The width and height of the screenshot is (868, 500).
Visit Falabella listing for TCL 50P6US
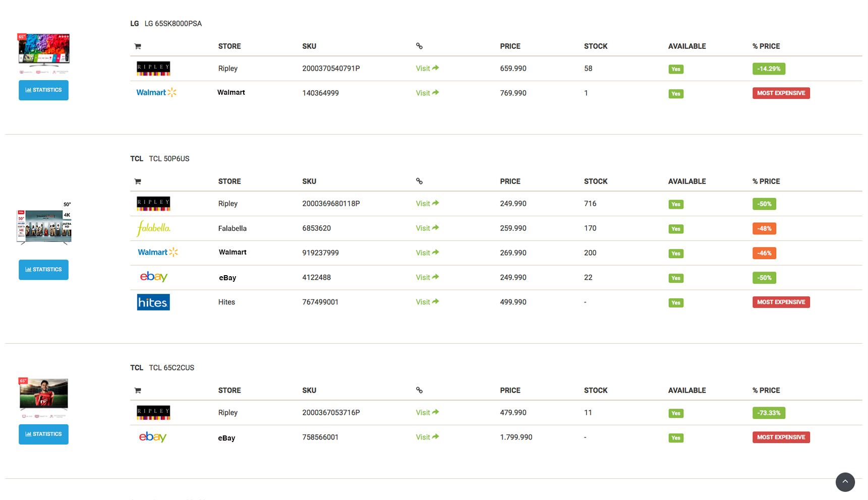pos(427,228)
